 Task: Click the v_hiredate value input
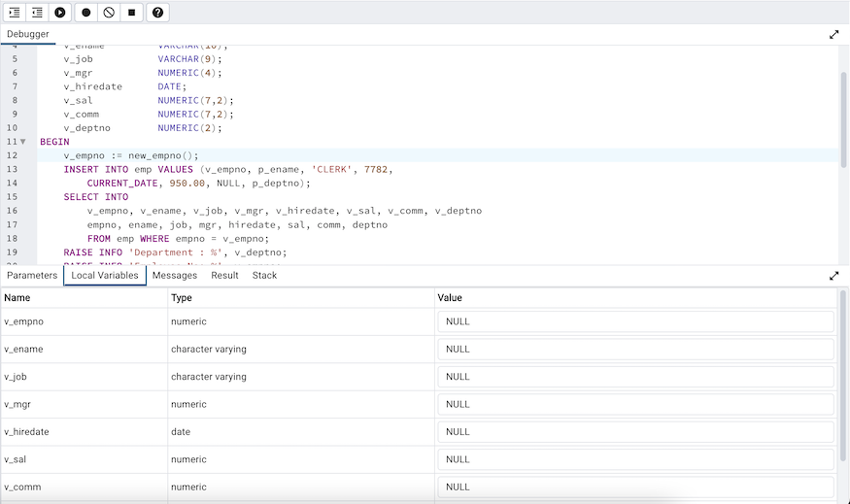pyautogui.click(x=636, y=432)
